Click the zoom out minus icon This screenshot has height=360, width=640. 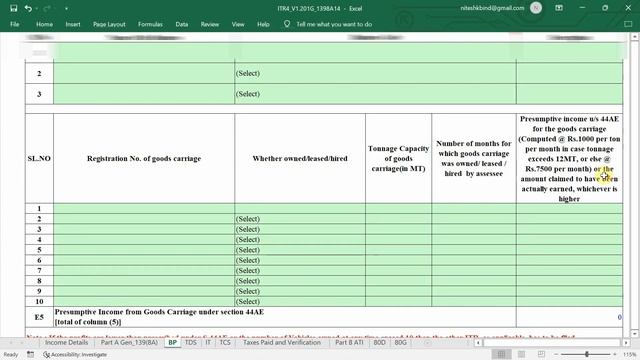pyautogui.click(x=555, y=354)
